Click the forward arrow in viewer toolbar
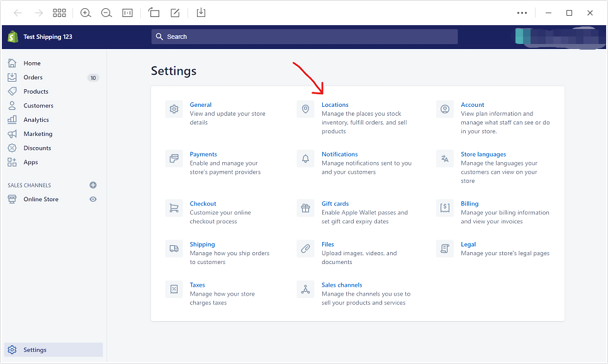The width and height of the screenshot is (608, 364). click(38, 13)
